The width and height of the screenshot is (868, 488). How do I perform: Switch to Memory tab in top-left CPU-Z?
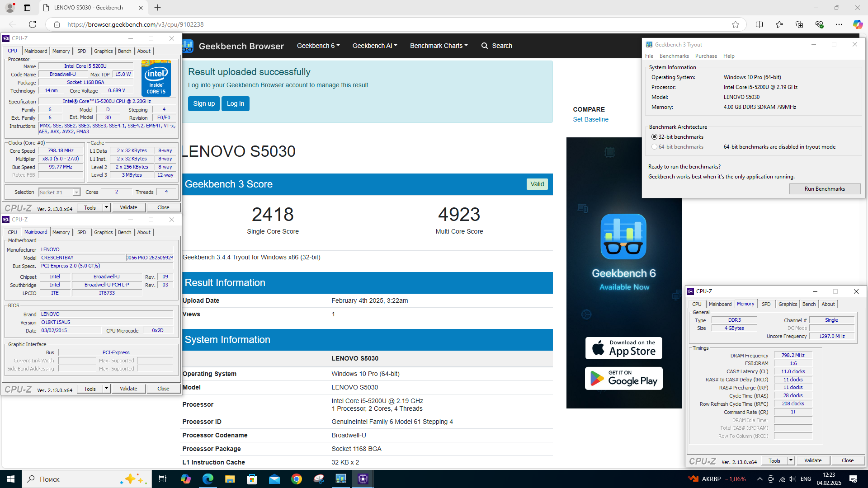click(61, 51)
